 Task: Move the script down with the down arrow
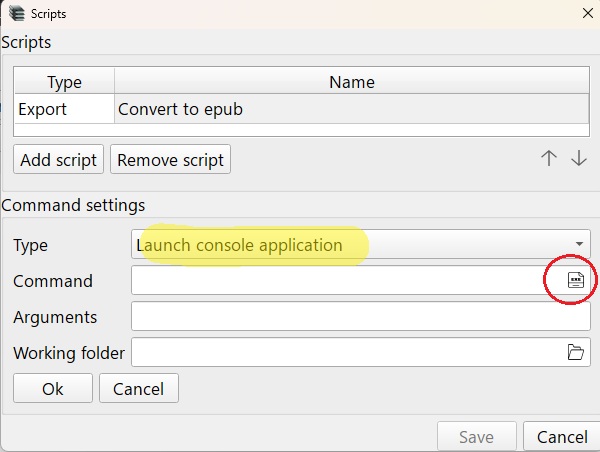(x=579, y=158)
